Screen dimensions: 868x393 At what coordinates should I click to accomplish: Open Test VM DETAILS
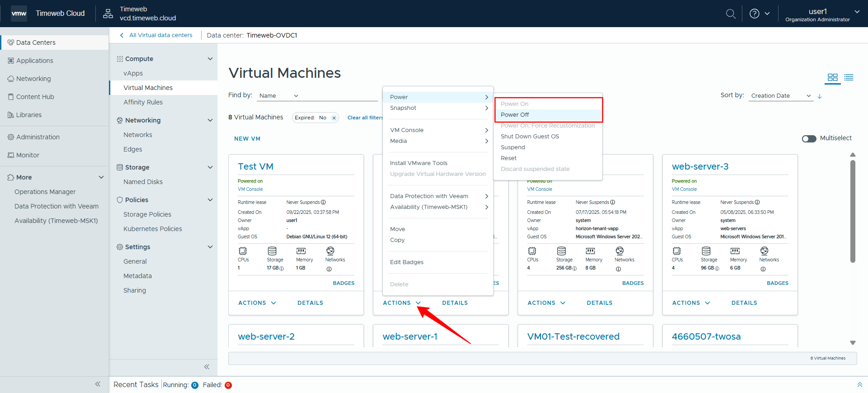click(310, 303)
